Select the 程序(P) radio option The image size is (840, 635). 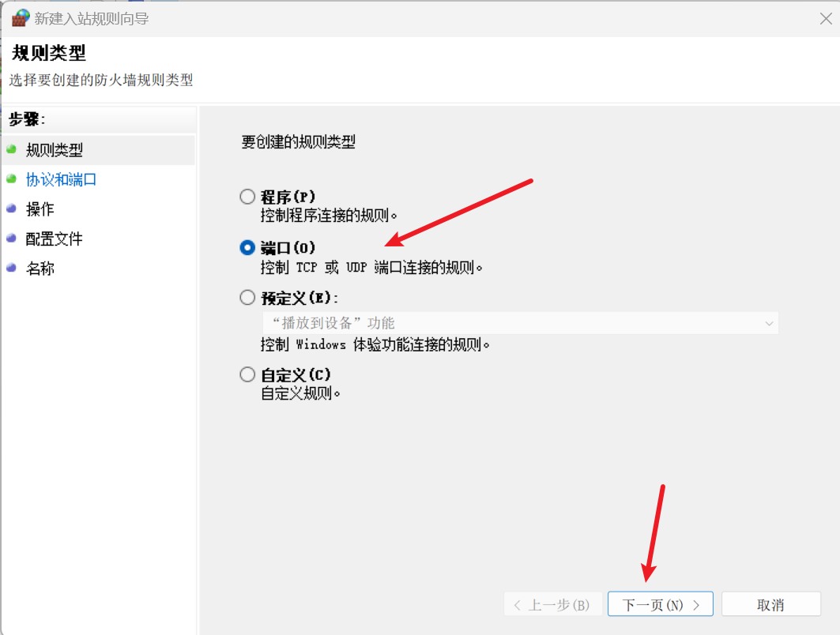point(247,197)
